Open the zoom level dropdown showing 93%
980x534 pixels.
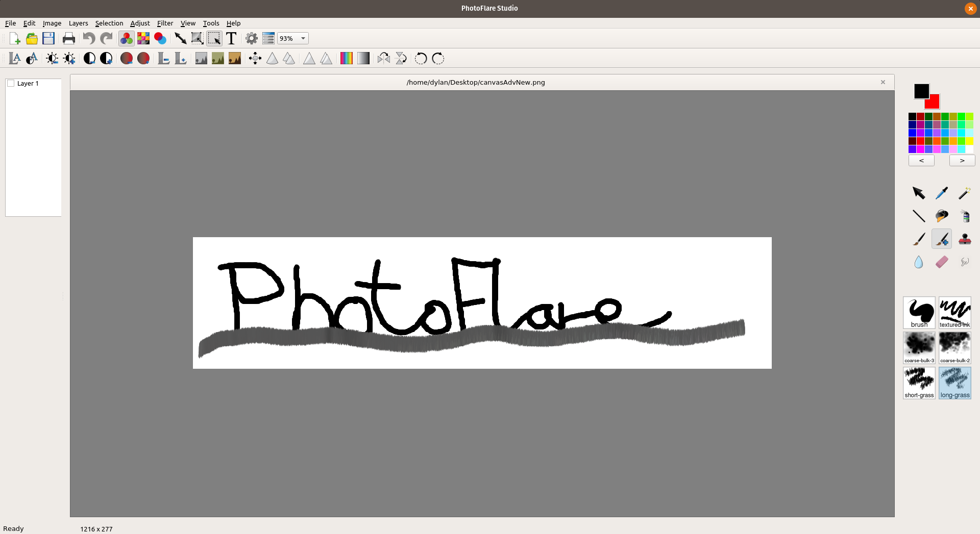coord(293,38)
